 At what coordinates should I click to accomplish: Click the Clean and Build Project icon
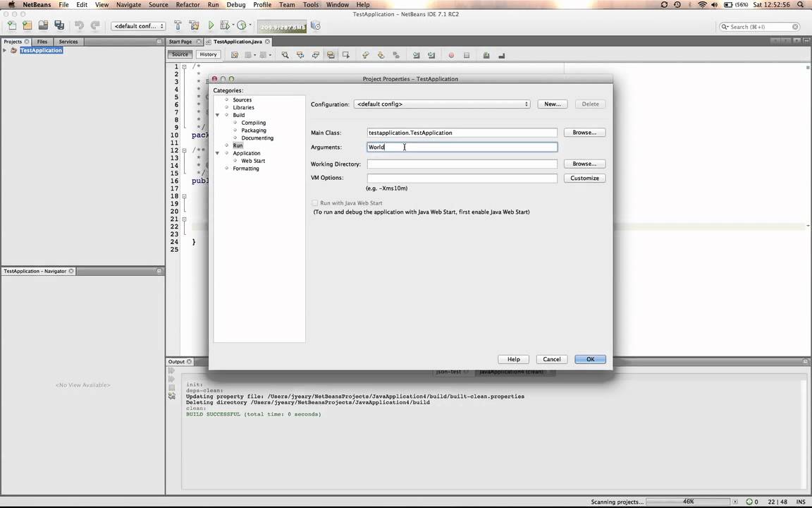point(195,25)
